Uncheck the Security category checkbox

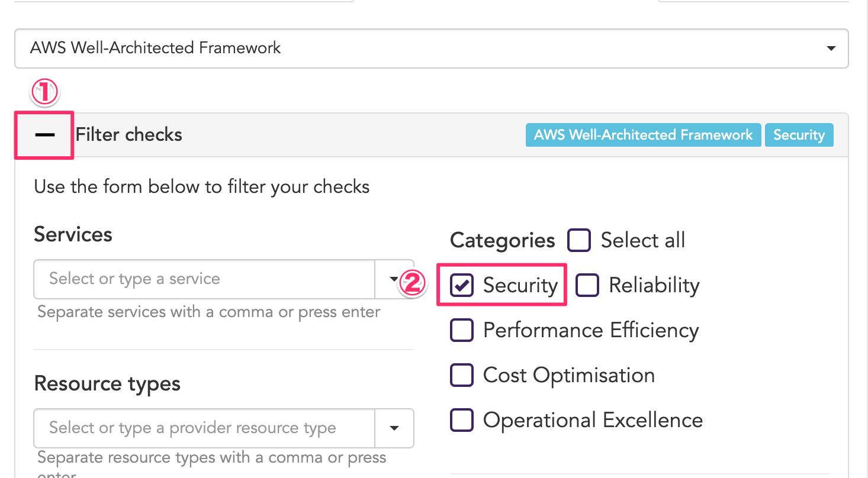coord(462,286)
